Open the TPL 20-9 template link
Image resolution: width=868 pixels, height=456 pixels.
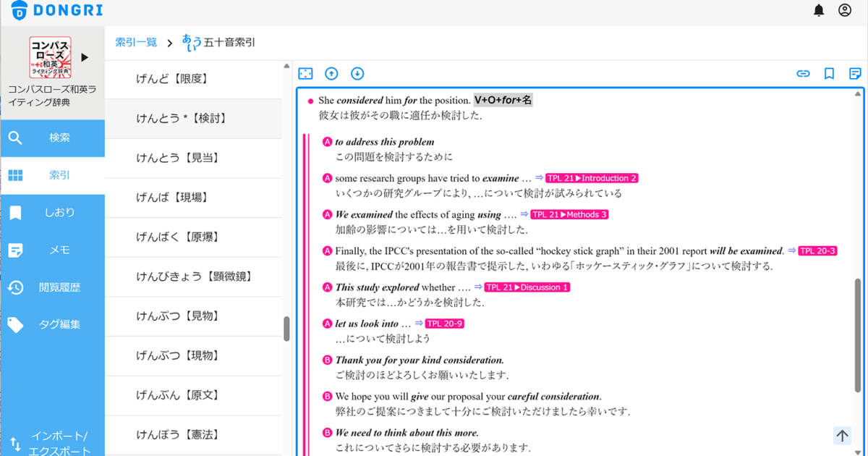click(x=444, y=324)
